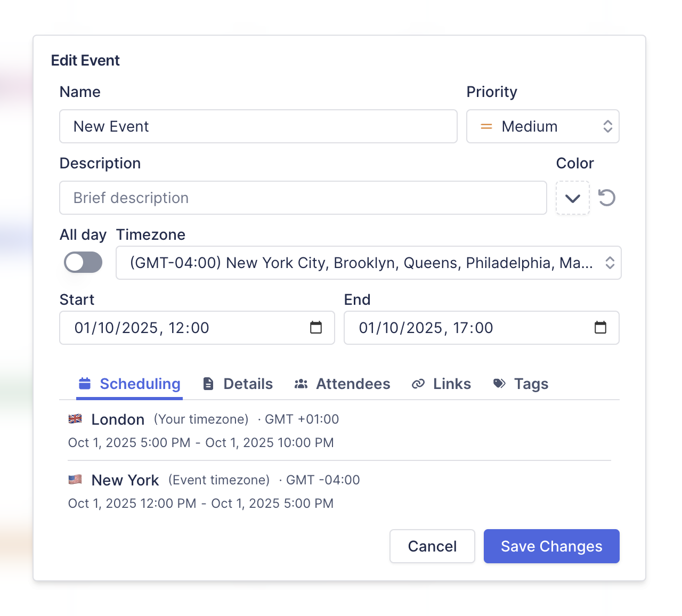Click the reset color undo icon
This screenshot has height=616, width=682.
pos(607,198)
